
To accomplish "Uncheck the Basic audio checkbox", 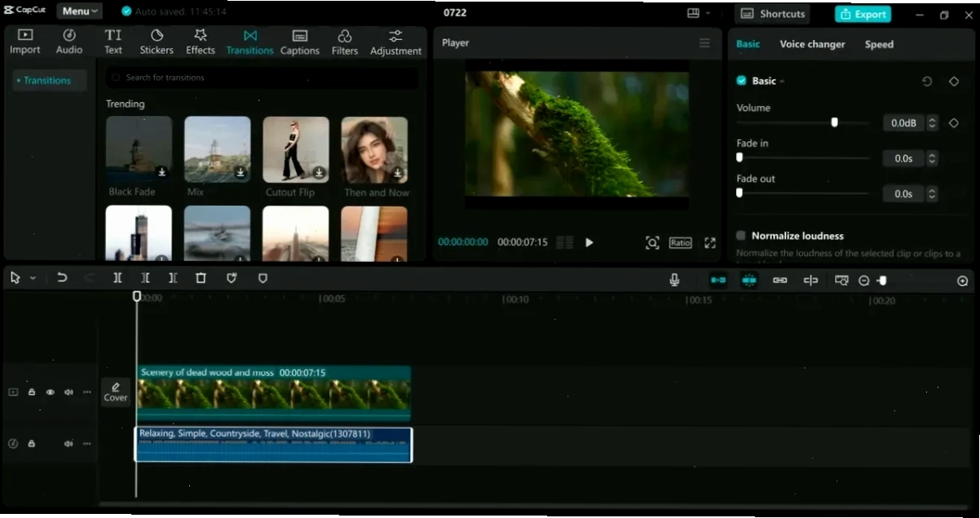I will [741, 81].
